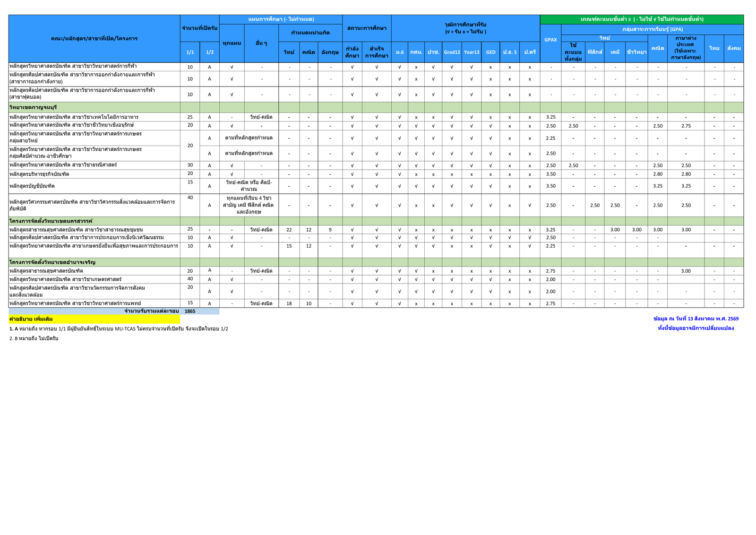Select the program name ending 'กลุ่มสายวิทย์'
This screenshot has height=535, width=756.
(76, 137)
